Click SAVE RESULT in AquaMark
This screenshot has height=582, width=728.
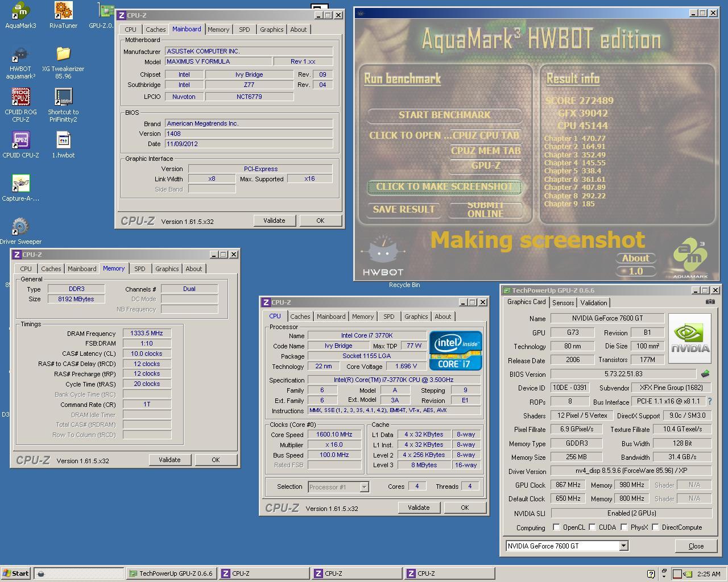[x=404, y=209]
